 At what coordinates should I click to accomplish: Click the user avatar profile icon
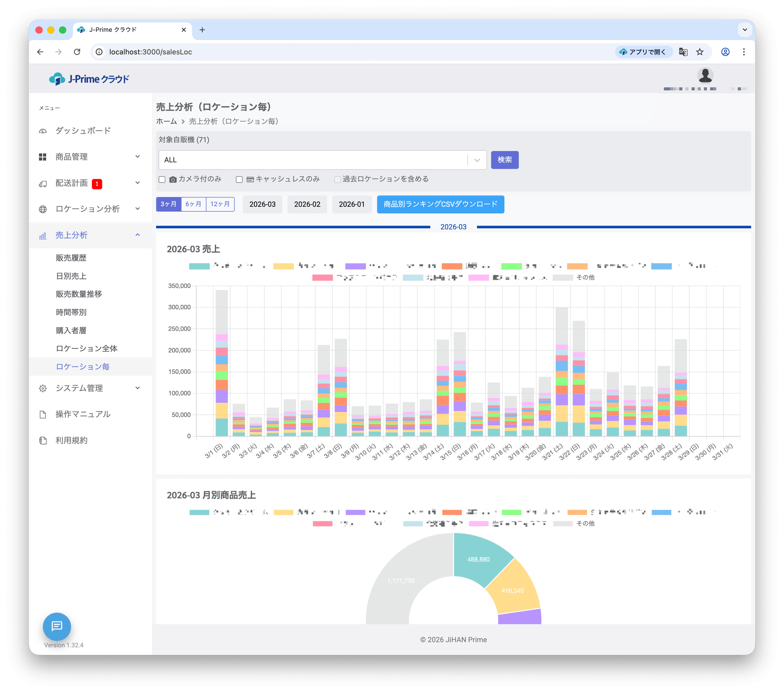(x=705, y=76)
